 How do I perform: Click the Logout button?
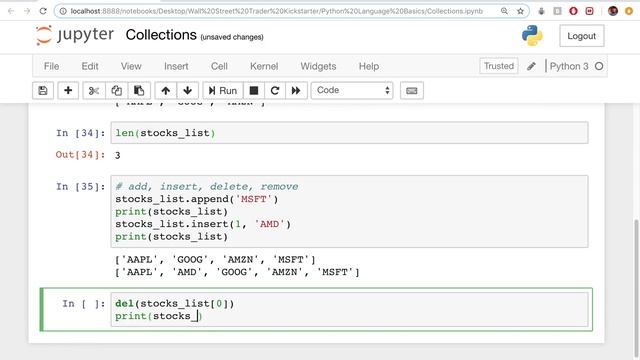click(582, 36)
